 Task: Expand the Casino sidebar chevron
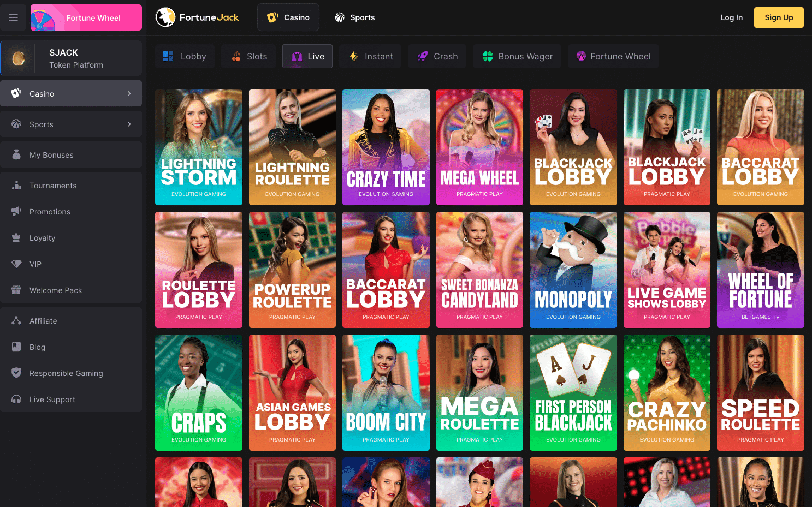(129, 93)
